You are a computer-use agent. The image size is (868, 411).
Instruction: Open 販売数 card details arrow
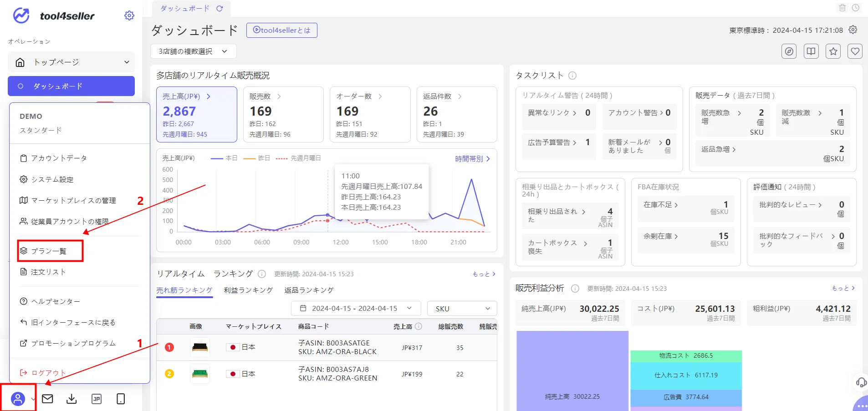click(279, 96)
